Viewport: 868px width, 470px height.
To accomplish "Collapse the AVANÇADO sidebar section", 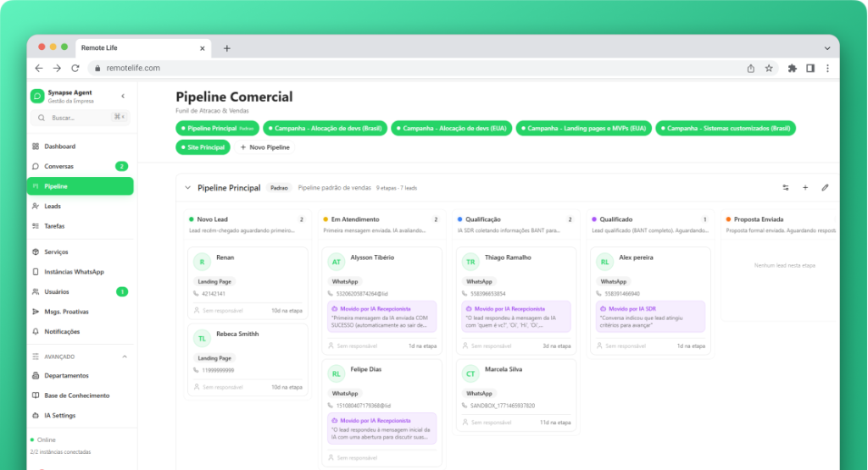I will click(x=125, y=357).
